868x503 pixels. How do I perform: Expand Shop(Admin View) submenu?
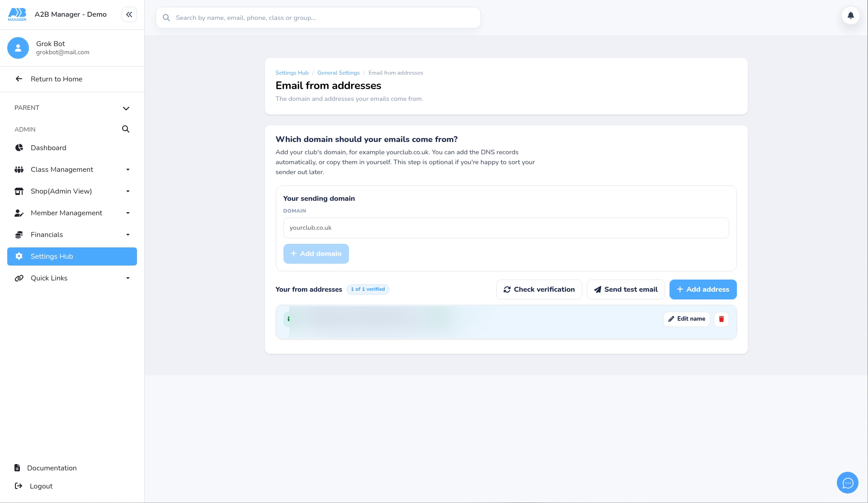click(x=128, y=191)
